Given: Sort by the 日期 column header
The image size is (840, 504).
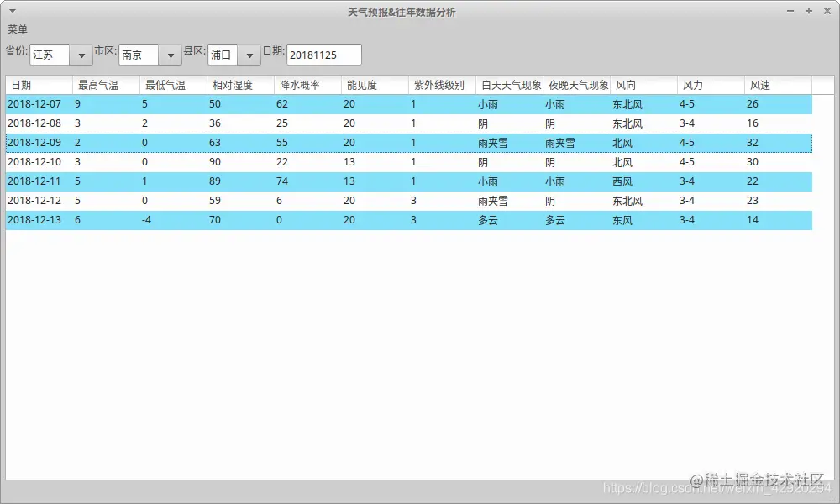Looking at the screenshot, I should pos(38,85).
